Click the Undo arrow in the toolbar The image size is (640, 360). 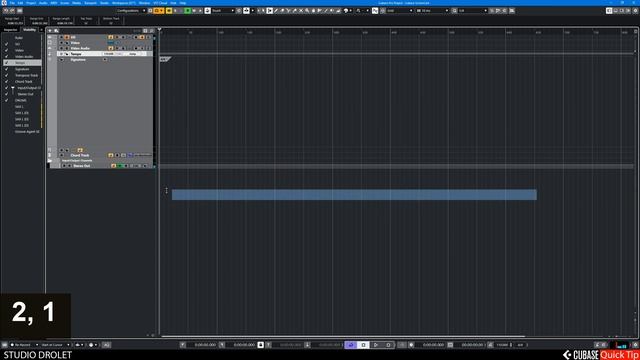[6, 11]
